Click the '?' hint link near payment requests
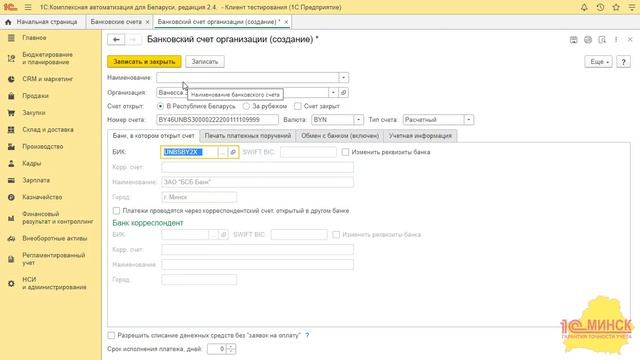The image size is (640, 360). (307, 335)
